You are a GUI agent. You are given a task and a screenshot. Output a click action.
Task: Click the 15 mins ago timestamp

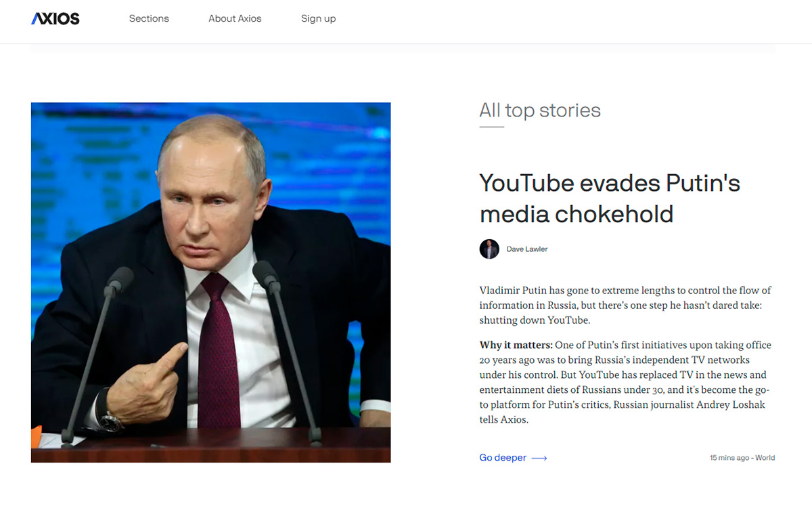pos(729,458)
